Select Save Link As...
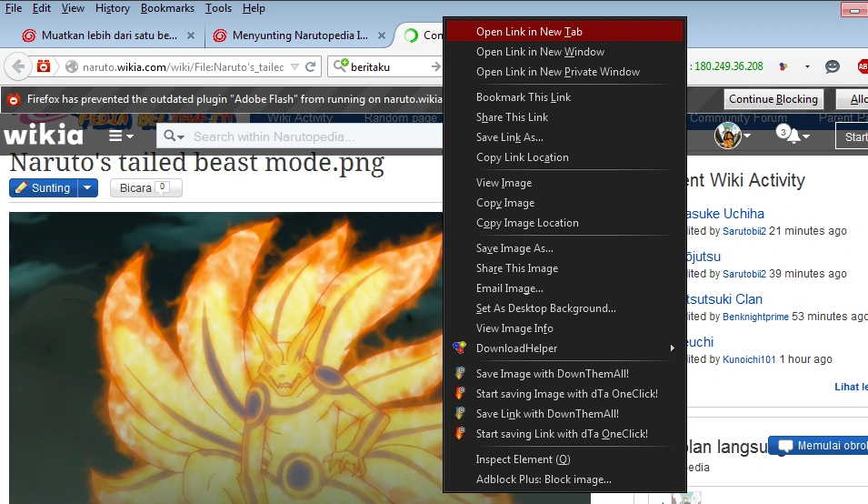Image resolution: width=868 pixels, height=504 pixels. coord(564,136)
